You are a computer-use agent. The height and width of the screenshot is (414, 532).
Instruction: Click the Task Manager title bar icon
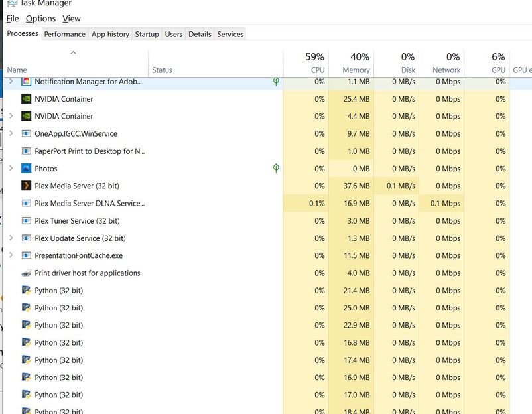(x=12, y=3)
